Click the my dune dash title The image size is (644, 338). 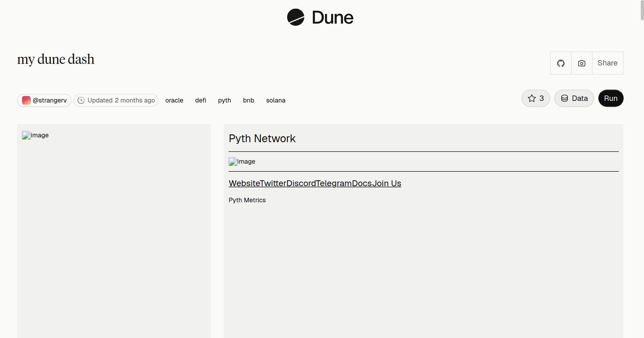(x=56, y=59)
